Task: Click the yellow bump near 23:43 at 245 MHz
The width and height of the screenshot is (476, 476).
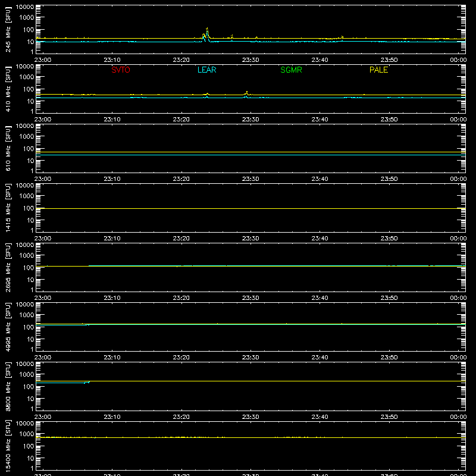Action: pos(342,37)
